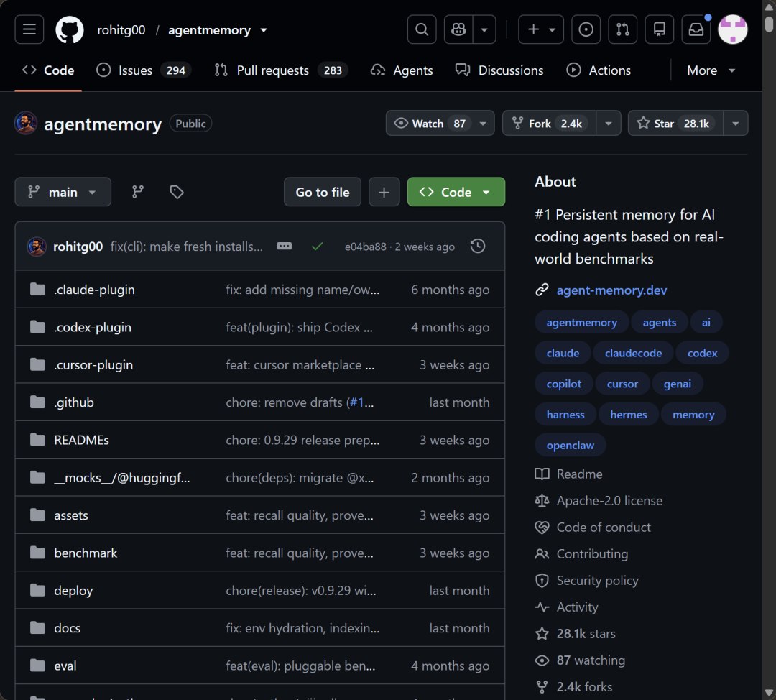776x700 pixels.
Task: View branches icon beside main selector
Action: point(138,192)
